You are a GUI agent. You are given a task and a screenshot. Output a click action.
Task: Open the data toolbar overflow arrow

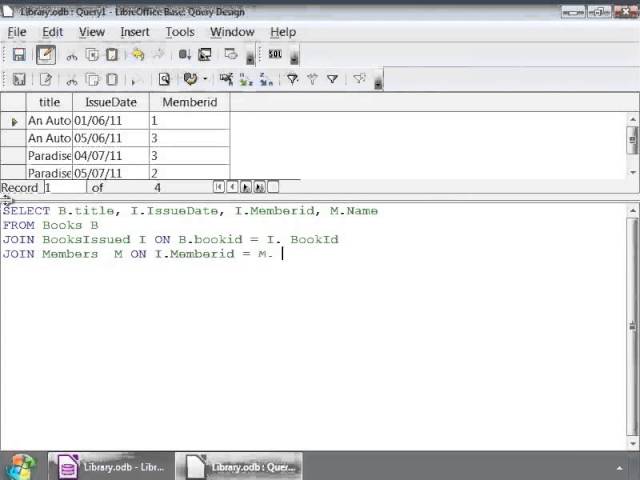point(378,84)
